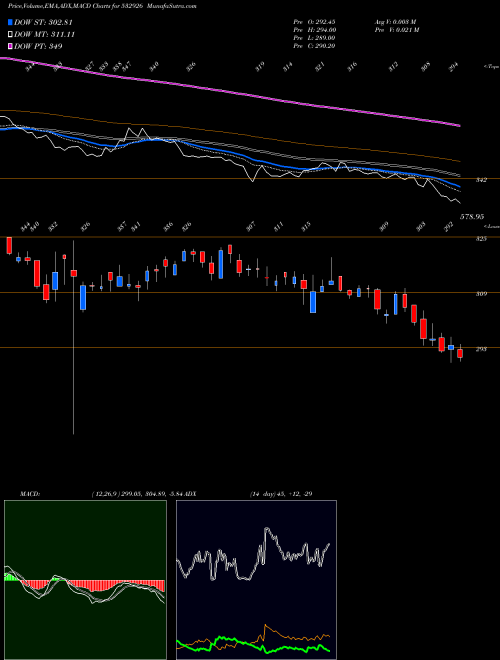Click the 578.95 value label
This screenshot has width=500, height=660.
[x=472, y=216]
